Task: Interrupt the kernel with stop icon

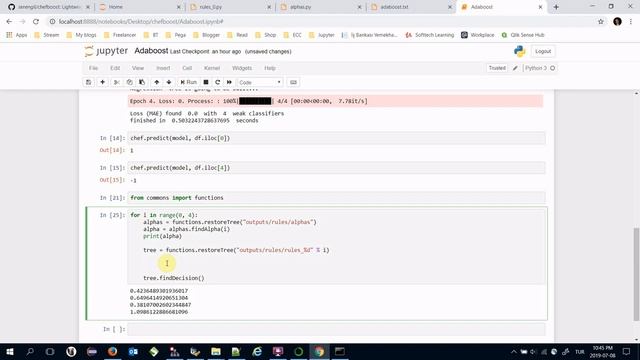Action: (x=206, y=82)
